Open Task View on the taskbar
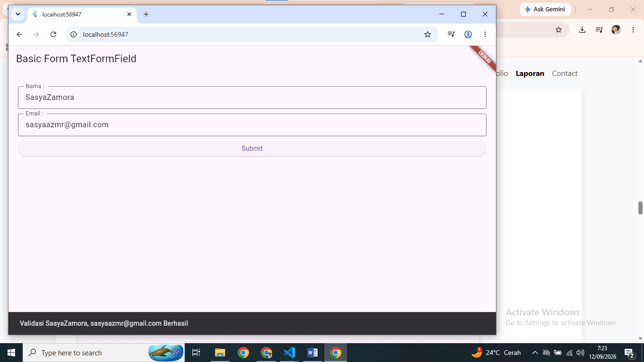Image resolution: width=644 pixels, height=362 pixels. click(196, 353)
